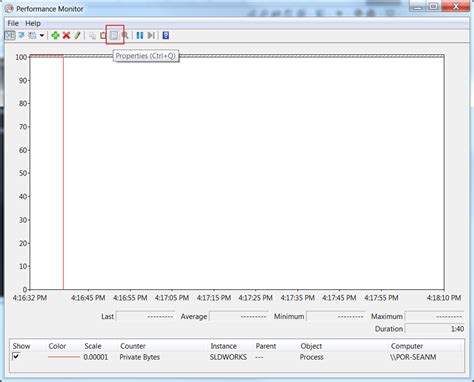Add a counter with the green plus
Viewport: 474px width, 382px height.
click(55, 35)
